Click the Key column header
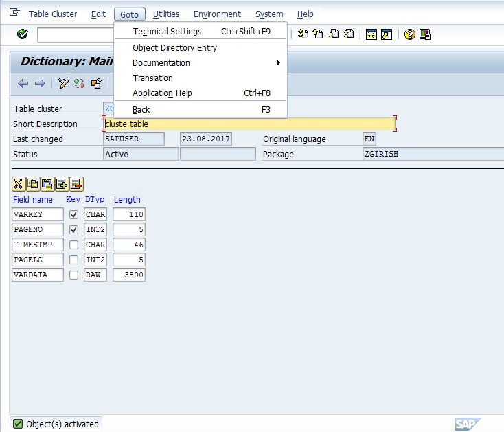Viewport: 504px width, 432px height. point(73,200)
